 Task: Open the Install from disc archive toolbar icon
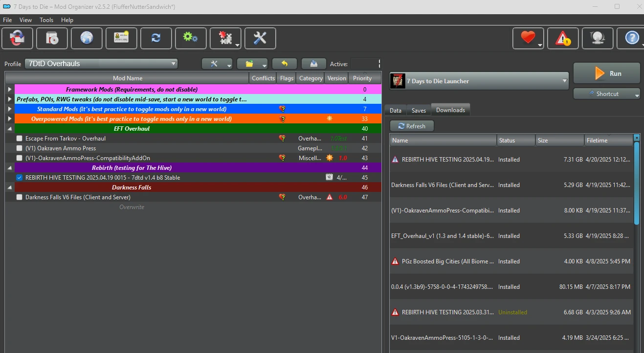(52, 38)
